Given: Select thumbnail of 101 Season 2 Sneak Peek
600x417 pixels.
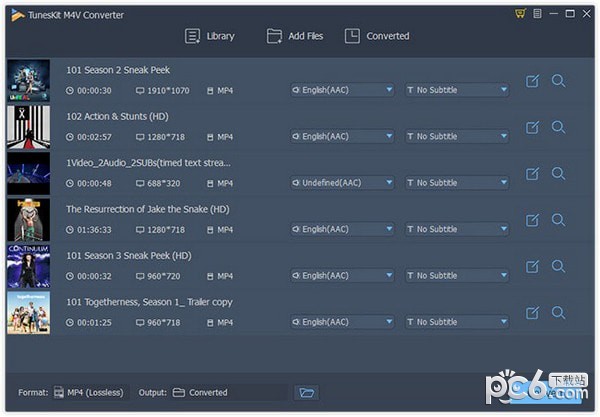Looking at the screenshot, I should tap(28, 80).
